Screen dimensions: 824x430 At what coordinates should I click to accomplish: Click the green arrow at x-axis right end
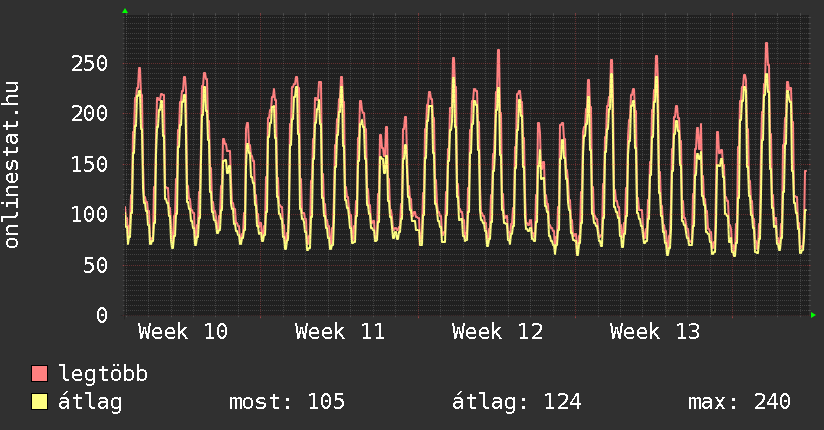[x=814, y=315]
